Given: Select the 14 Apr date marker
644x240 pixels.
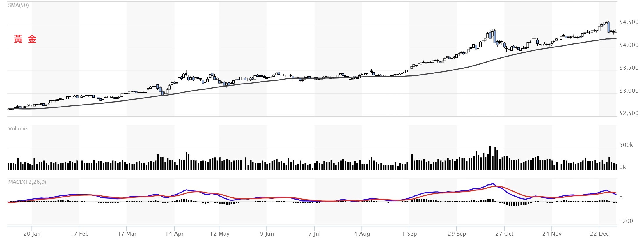Looking at the screenshot, I should coord(174,234).
